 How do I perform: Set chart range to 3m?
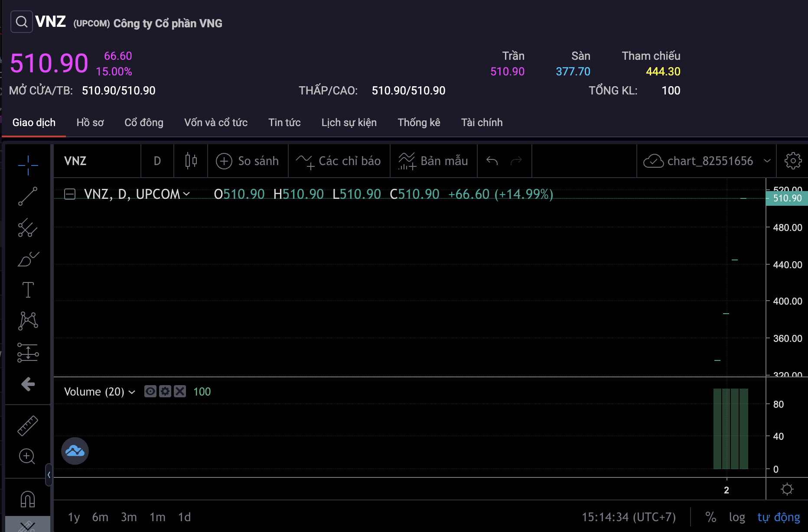pyautogui.click(x=129, y=517)
